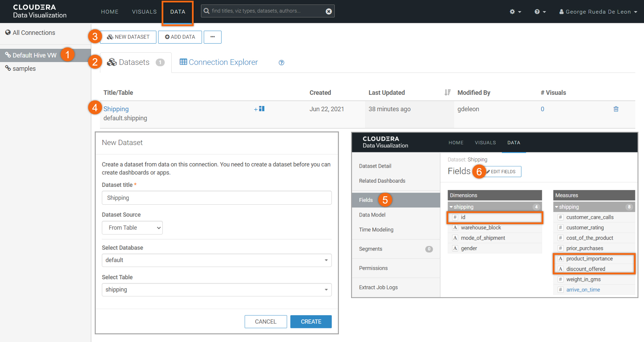This screenshot has width=644, height=342.
Task: Switch to the Connection Explorer tab
Action: [219, 62]
